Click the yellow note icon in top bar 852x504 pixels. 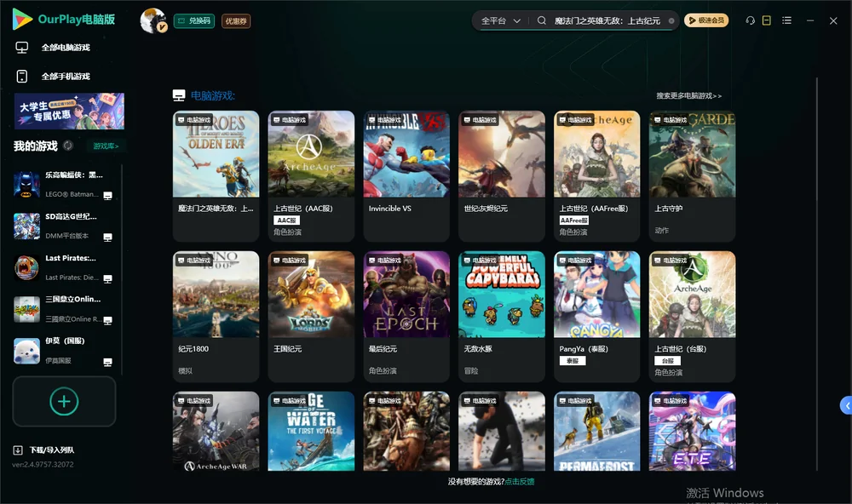tap(767, 20)
